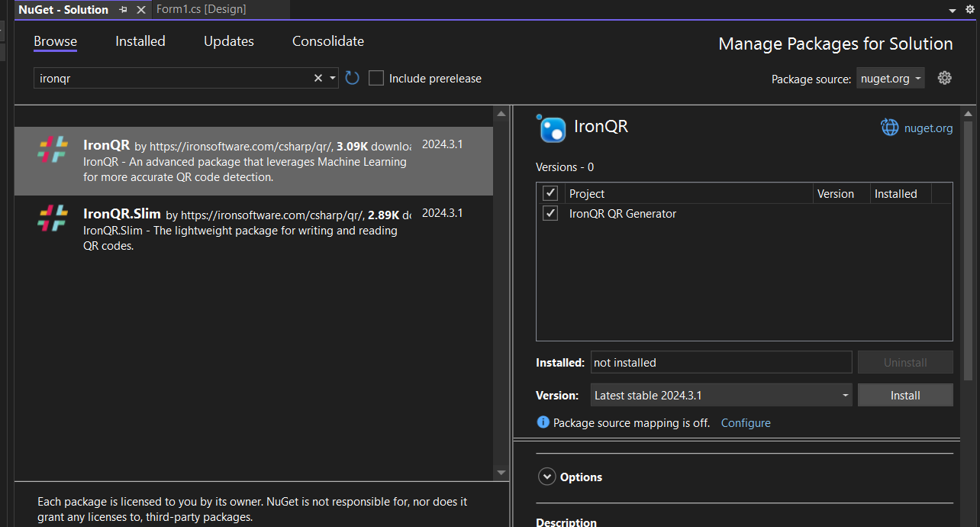
Task: Click the IronQR package logo in list
Action: (x=53, y=149)
